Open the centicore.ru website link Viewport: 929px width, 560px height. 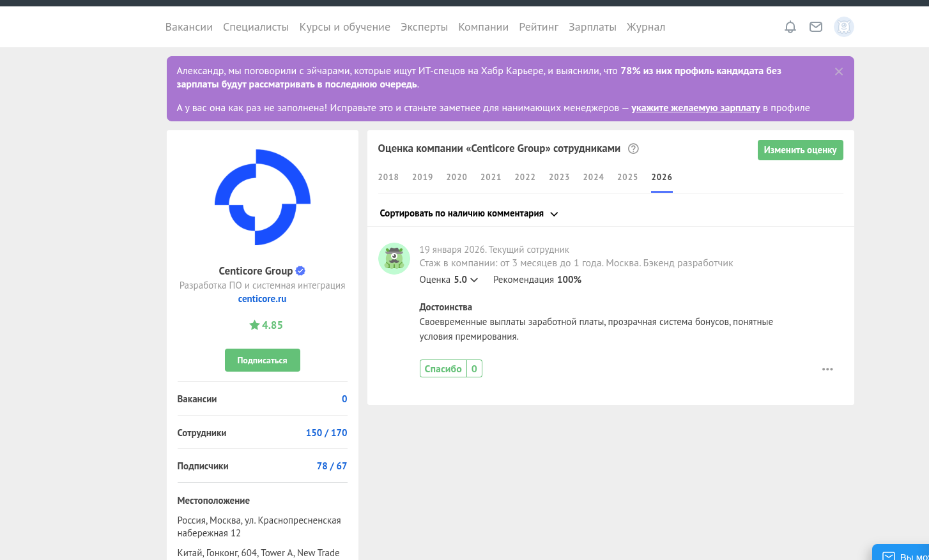(x=262, y=299)
